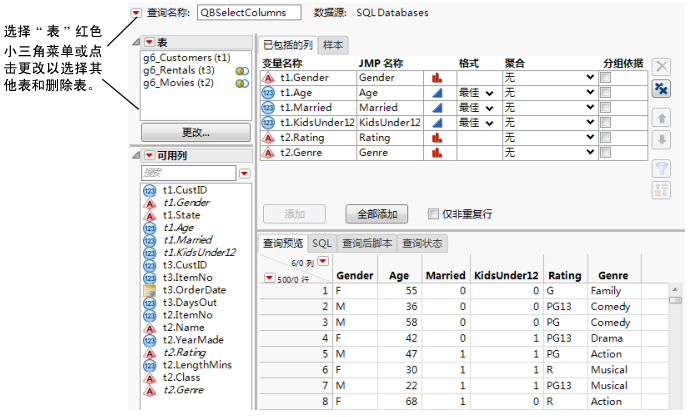This screenshot has width=692, height=417.
Task: Click the Change tables button
Action: [x=196, y=133]
